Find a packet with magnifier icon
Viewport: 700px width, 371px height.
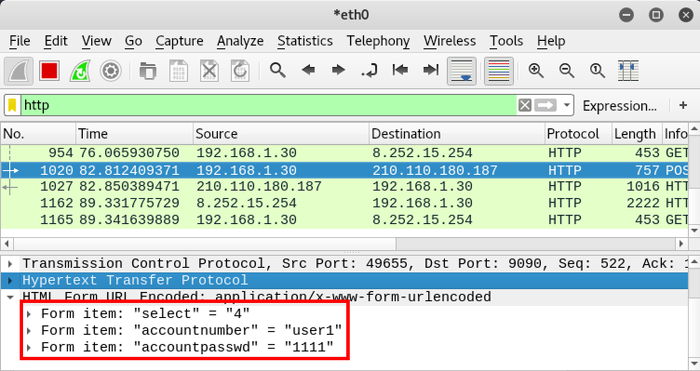[x=278, y=70]
